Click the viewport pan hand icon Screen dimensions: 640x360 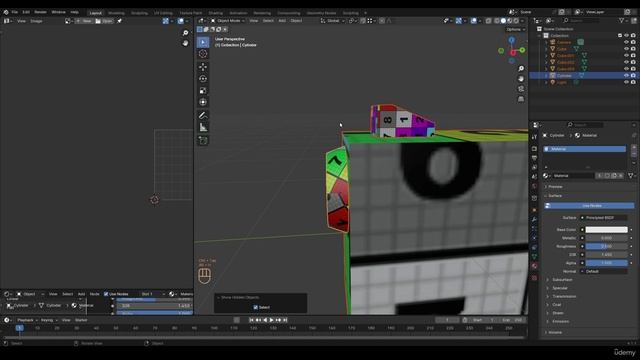521,78
